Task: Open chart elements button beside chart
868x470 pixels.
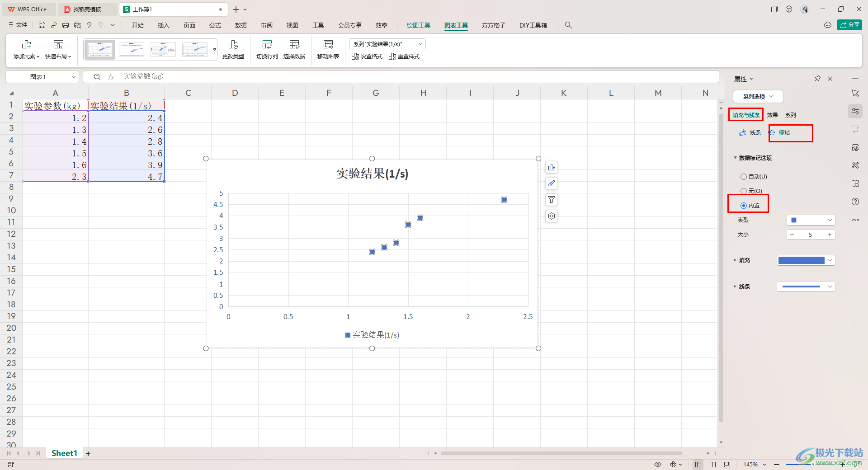Action: 552,168
